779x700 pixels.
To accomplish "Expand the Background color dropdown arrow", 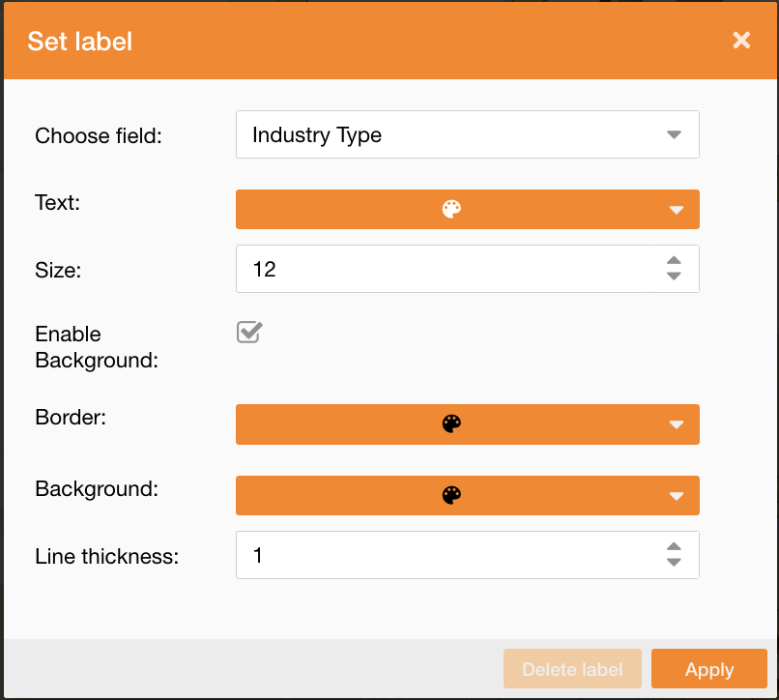I will pos(677,496).
